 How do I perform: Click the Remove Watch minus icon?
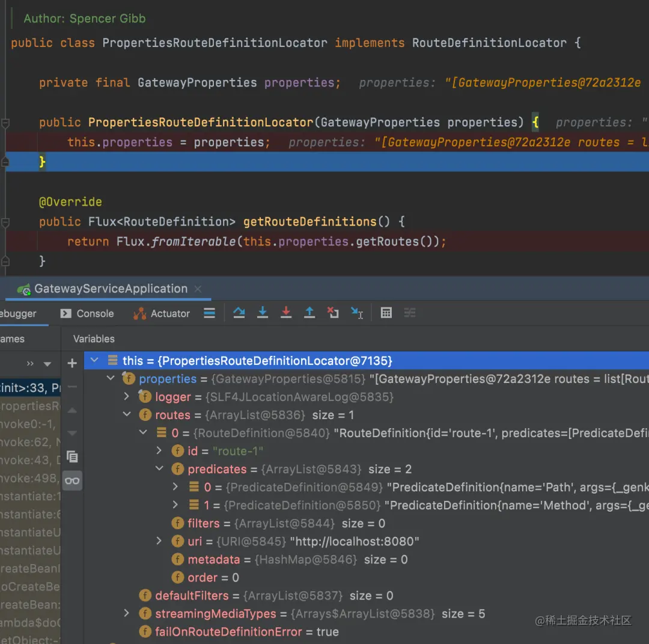click(72, 387)
